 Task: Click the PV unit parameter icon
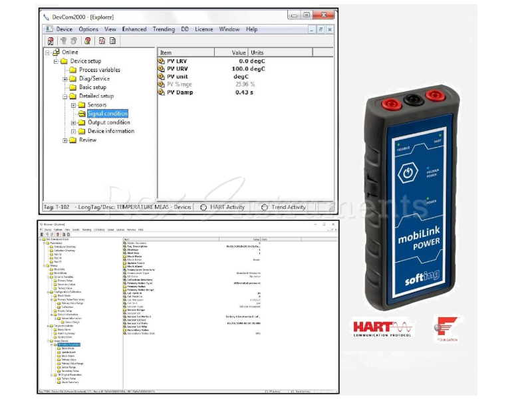[161, 76]
